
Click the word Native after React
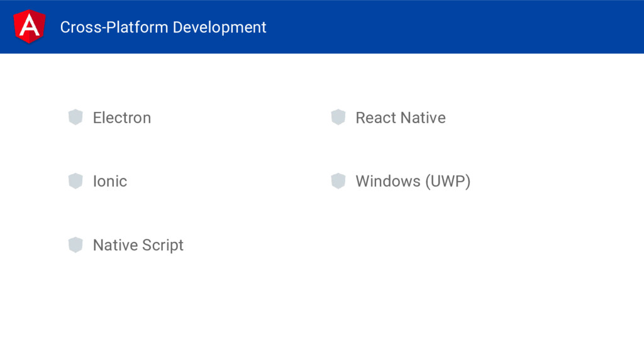coord(423,118)
